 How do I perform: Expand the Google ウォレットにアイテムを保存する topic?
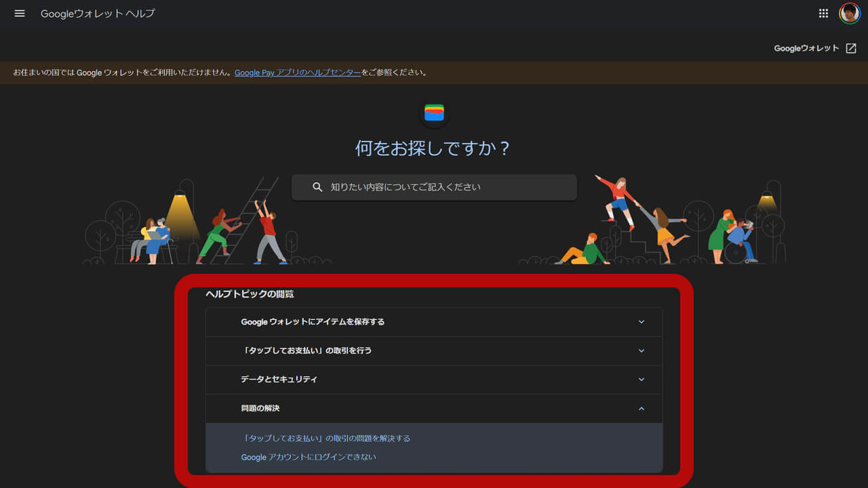pyautogui.click(x=434, y=322)
